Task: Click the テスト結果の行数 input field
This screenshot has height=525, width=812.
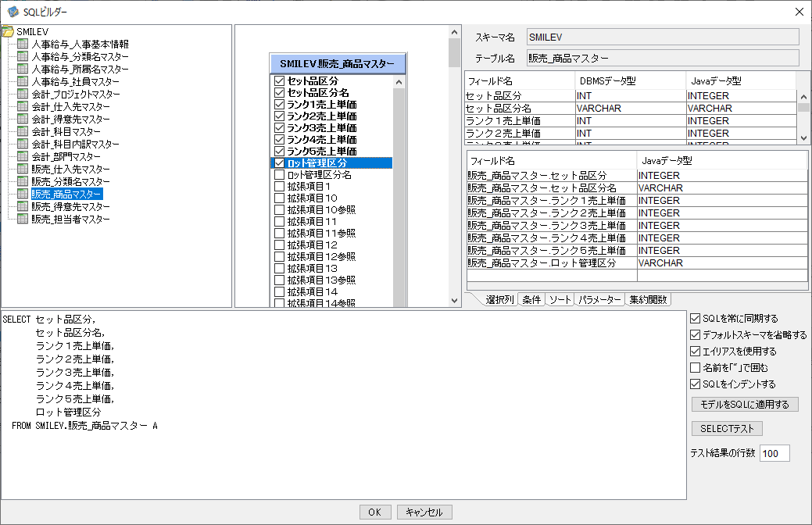Action: click(774, 454)
